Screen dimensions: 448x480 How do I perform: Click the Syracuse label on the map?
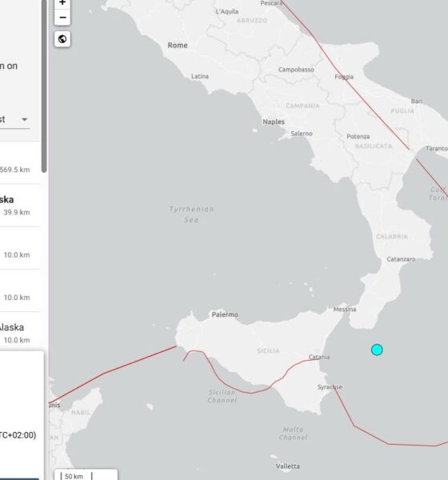click(x=330, y=387)
